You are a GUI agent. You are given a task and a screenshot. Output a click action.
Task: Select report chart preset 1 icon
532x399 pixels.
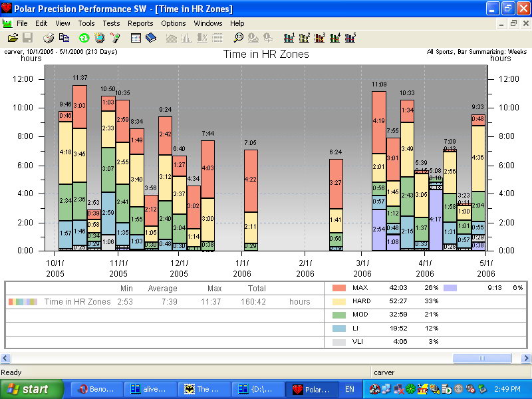[289, 38]
